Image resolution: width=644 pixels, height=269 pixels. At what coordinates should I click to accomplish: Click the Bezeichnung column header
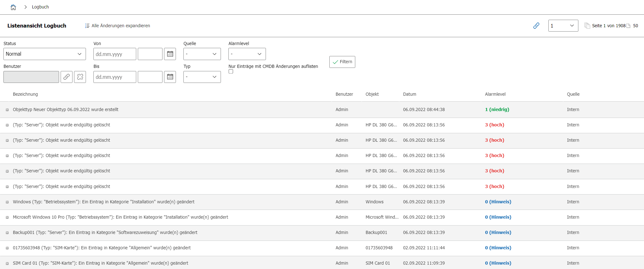coord(25,94)
